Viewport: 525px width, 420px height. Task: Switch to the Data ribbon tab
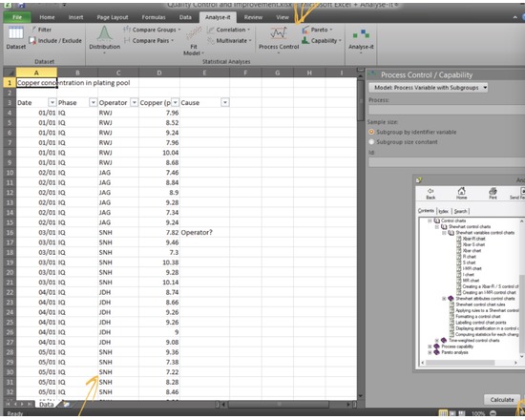tap(185, 17)
